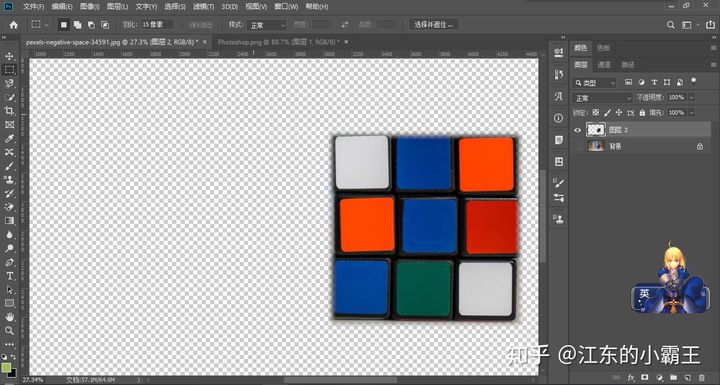Select the Eyedropper tool
Viewport: 720px width, 385px height.
click(9, 138)
